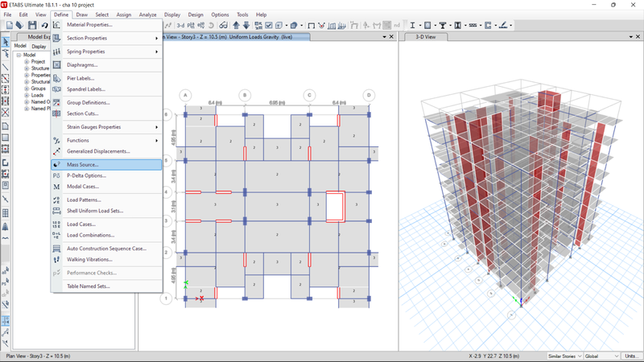Expand the Structure tree node
Image resolution: width=644 pixels, height=362 pixels.
27,68
